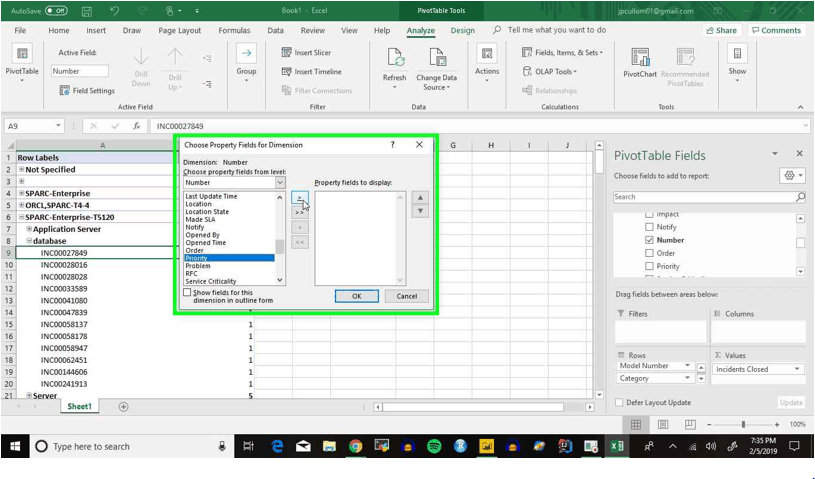
Task: Switch to Page Layout view icon
Action: (663, 424)
